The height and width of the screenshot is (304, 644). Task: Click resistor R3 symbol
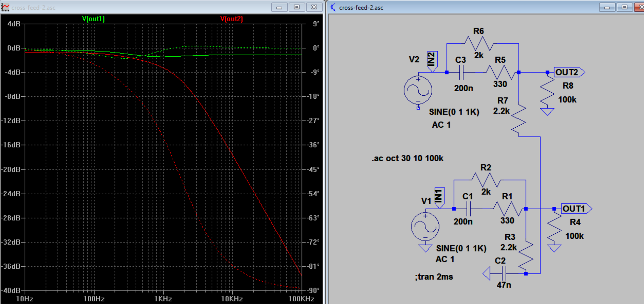click(x=526, y=256)
